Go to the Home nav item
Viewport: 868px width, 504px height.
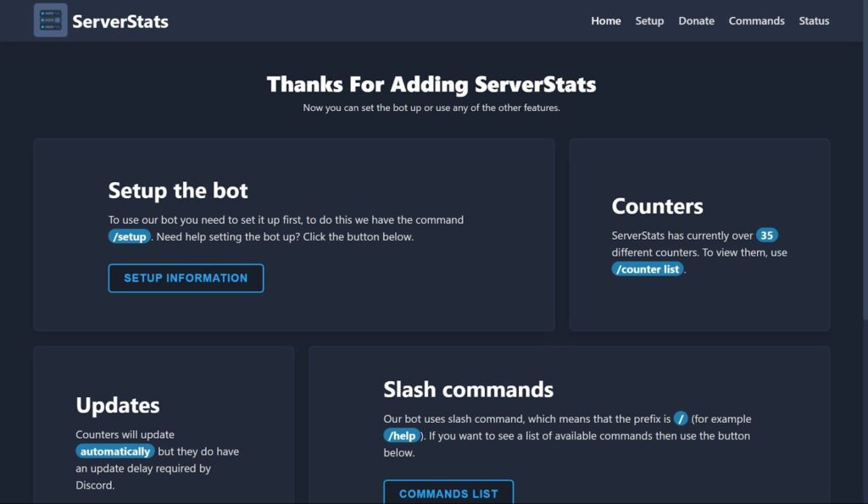pyautogui.click(x=605, y=21)
